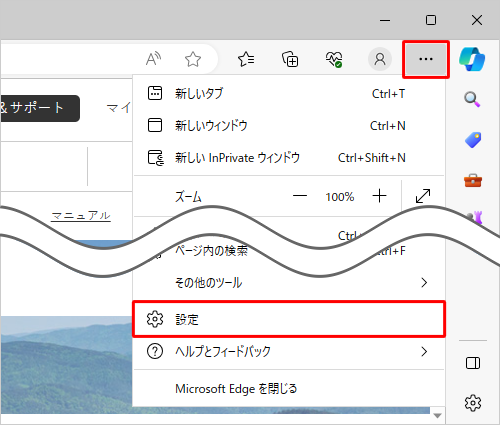The width and height of the screenshot is (500, 425).
Task: Open Browser essentials heart icon
Action: pos(334,59)
